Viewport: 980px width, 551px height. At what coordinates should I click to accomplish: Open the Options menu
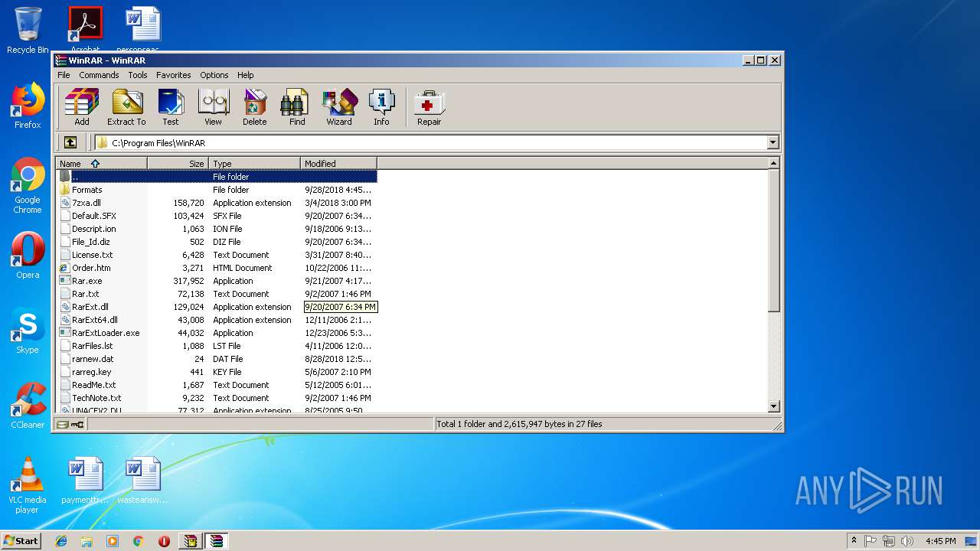[x=214, y=75]
